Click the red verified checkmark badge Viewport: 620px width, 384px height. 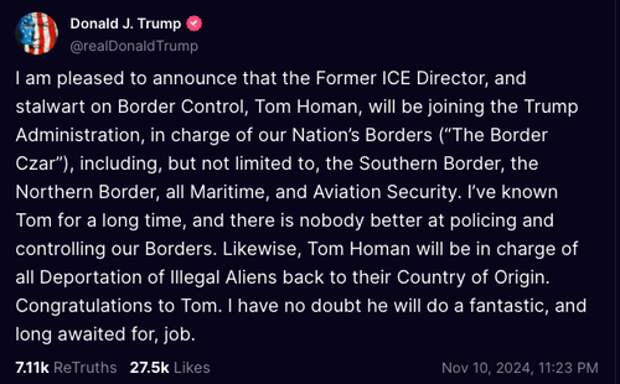pos(194,24)
